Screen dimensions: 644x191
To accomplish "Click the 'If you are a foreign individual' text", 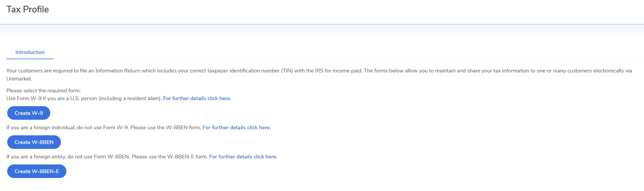I will [x=40, y=128].
